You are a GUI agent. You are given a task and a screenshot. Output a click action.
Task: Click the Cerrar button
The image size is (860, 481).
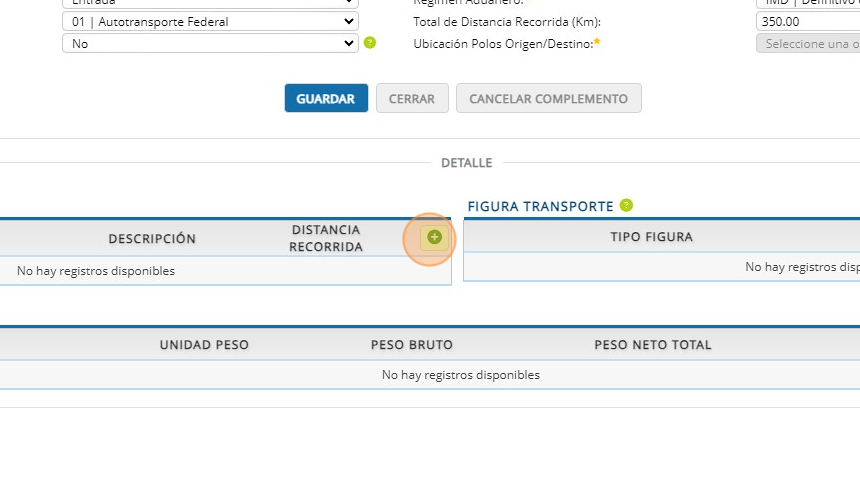click(412, 98)
